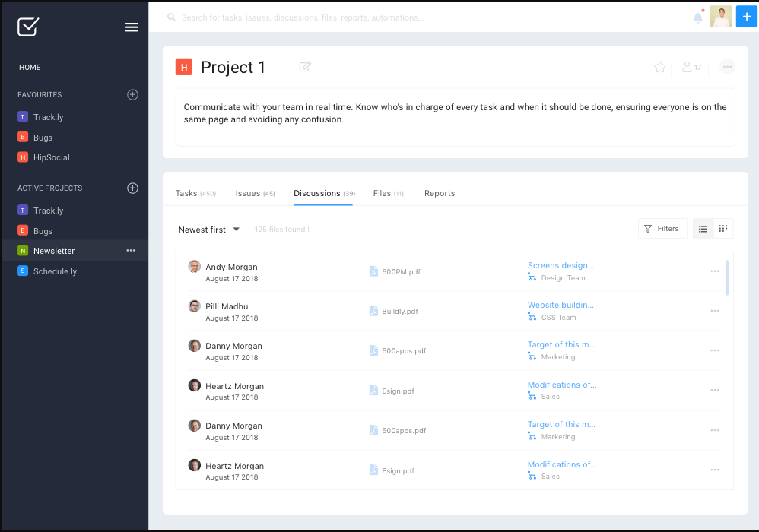Open the Newest first sort dropdown
This screenshot has height=532, width=759.
pyautogui.click(x=208, y=229)
